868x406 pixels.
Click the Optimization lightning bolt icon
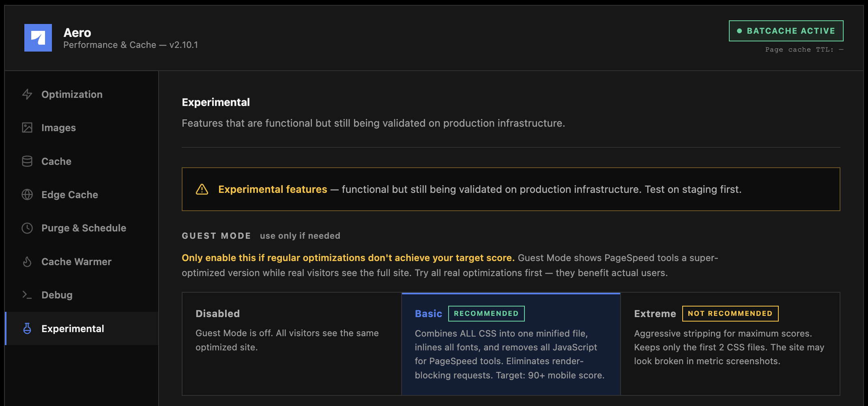click(27, 94)
